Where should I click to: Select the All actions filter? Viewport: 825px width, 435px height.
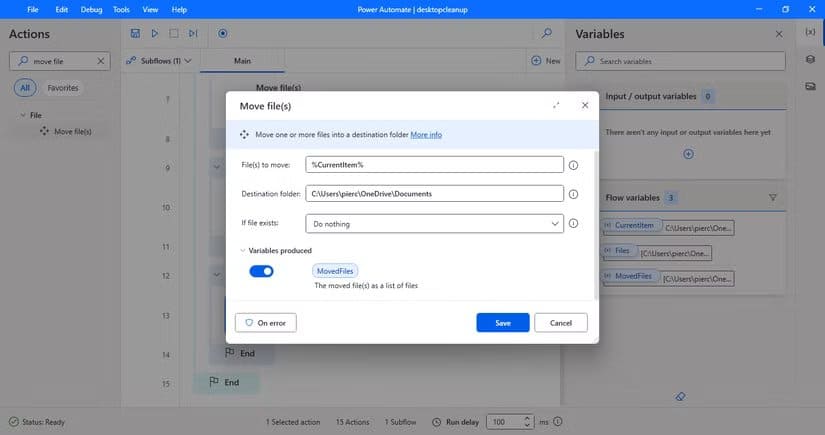point(25,88)
